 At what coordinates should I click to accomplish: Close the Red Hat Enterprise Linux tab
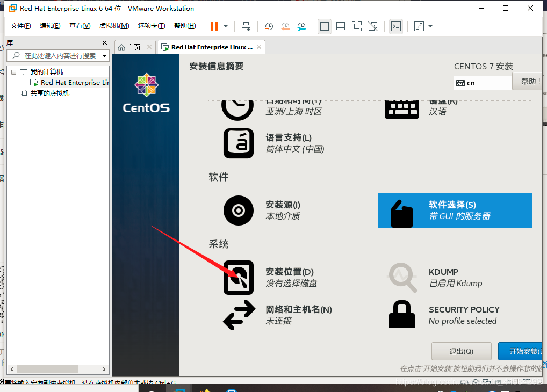point(259,47)
